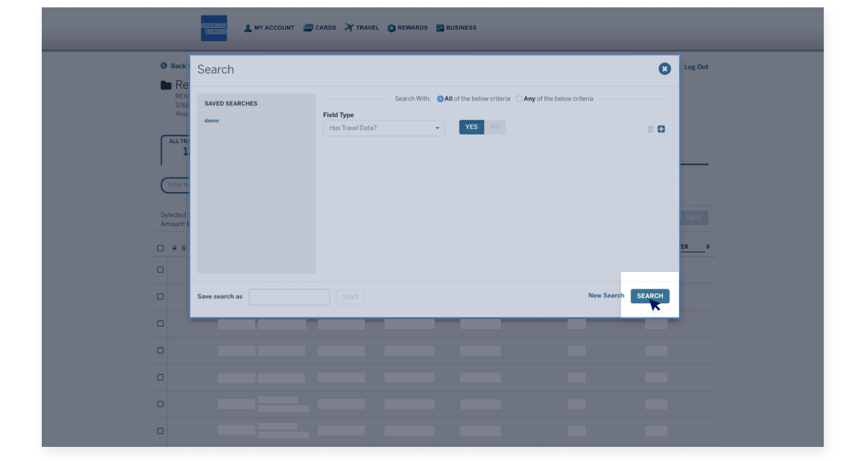Screen dimensions: 868x461
Task: Delete the criterion using the trash icon
Action: point(649,128)
